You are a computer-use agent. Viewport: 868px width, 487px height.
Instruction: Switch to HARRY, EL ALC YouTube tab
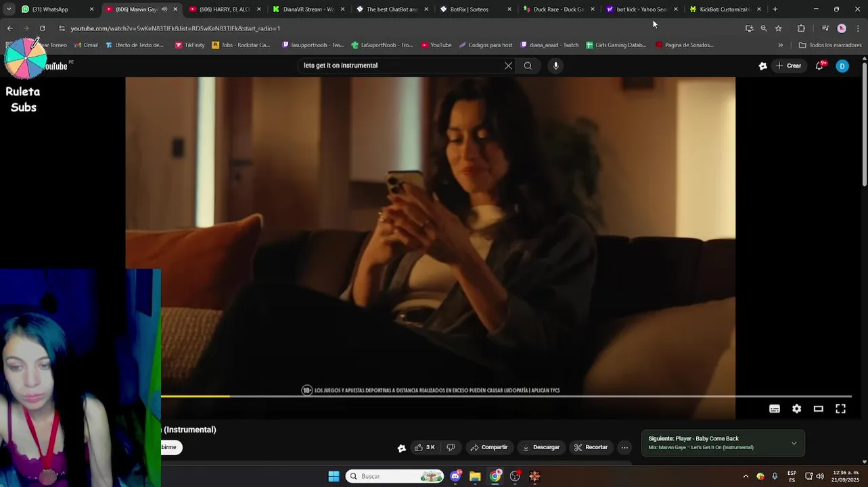coord(223,9)
